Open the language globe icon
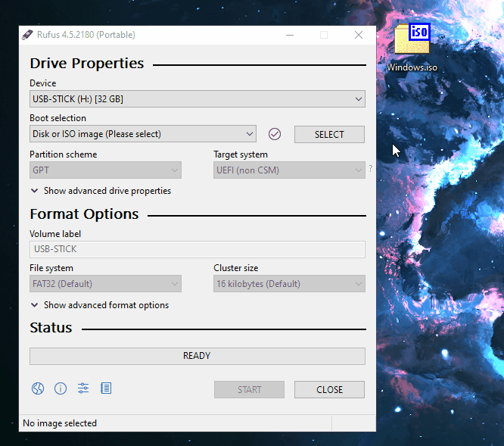The width and height of the screenshot is (504, 446). tap(38, 388)
